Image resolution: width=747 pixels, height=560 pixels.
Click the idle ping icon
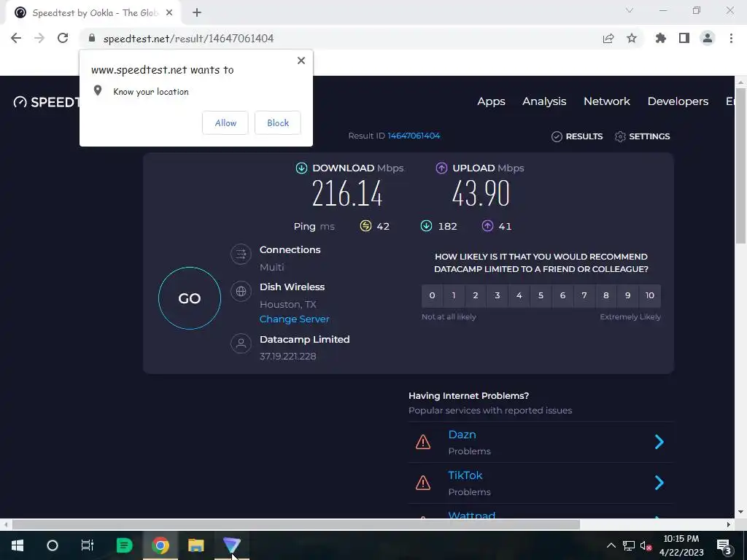tap(365, 226)
